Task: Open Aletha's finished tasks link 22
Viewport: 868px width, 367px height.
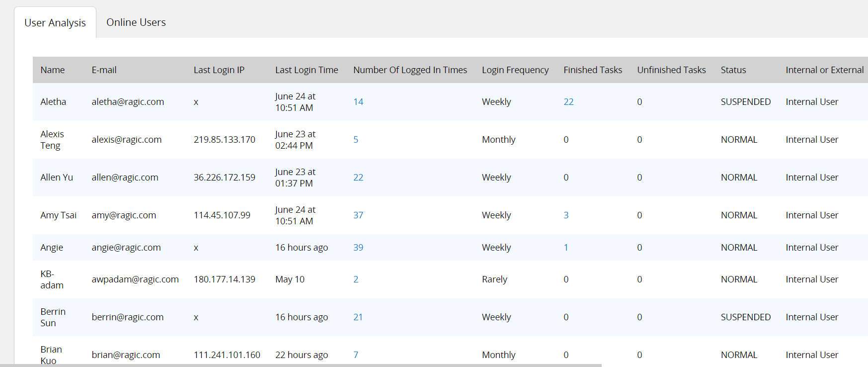Action: coord(568,102)
